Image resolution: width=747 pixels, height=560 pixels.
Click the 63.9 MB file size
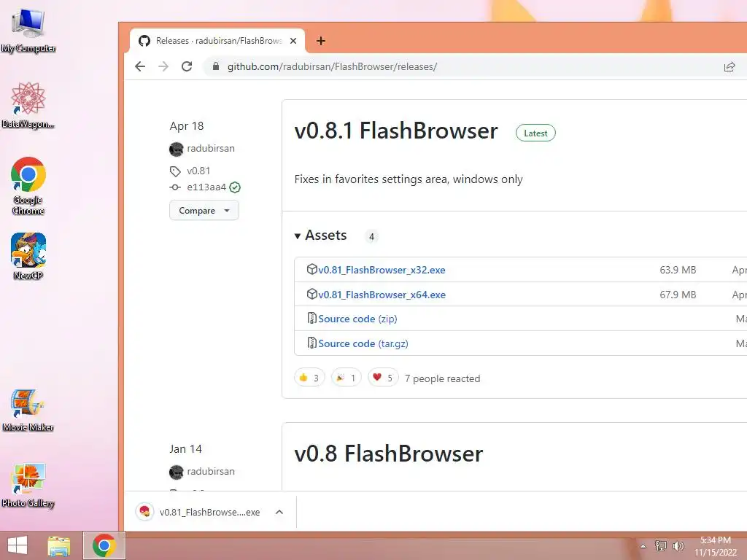[678, 270]
